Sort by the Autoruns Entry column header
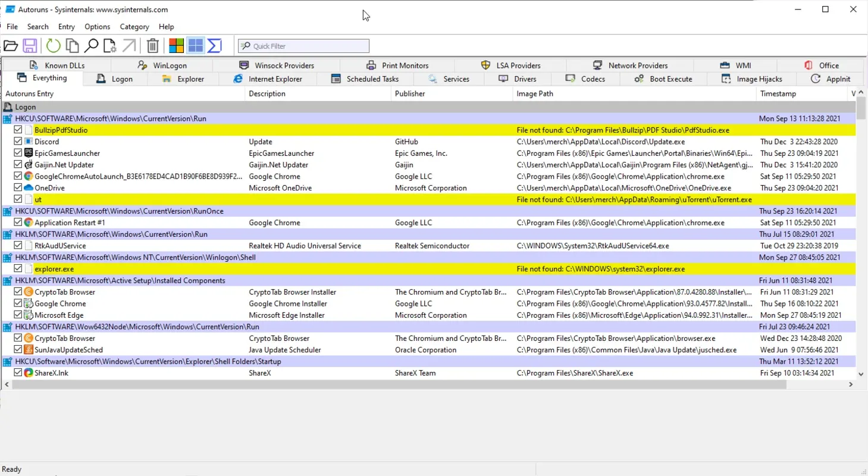This screenshot has width=868, height=476. tap(123, 93)
